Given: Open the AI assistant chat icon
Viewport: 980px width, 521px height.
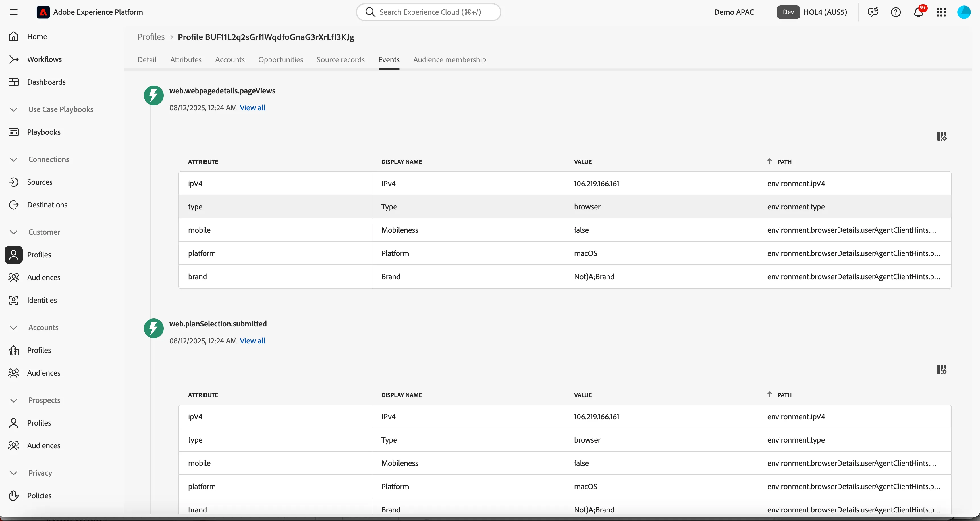Looking at the screenshot, I should click(x=873, y=12).
